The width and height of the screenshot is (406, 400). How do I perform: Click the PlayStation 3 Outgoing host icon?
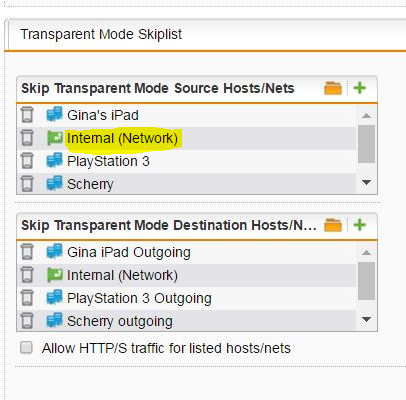pos(54,298)
